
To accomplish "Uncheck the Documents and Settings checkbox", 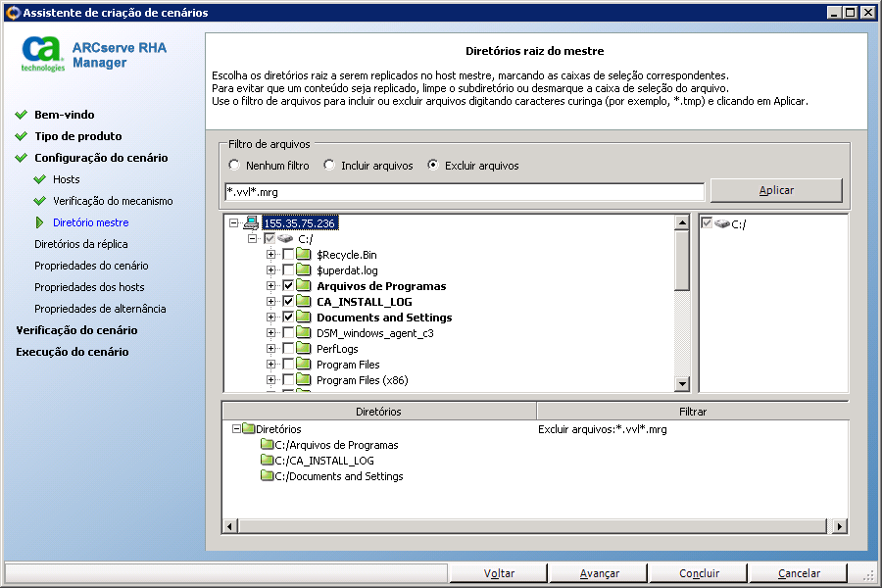I will click(288, 318).
